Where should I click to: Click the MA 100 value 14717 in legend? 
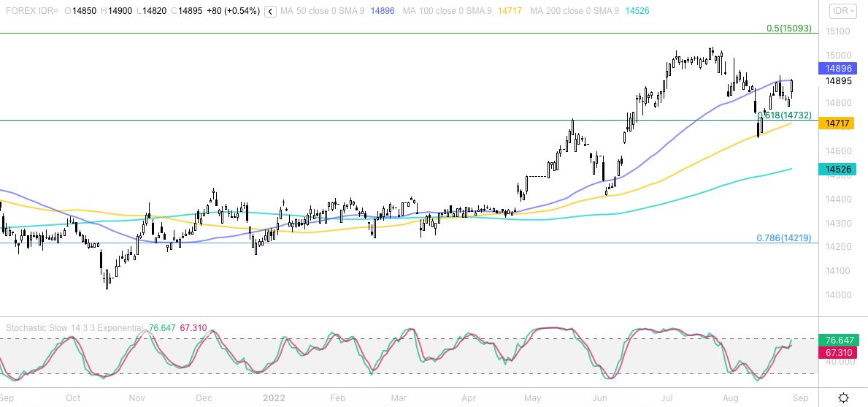click(510, 10)
